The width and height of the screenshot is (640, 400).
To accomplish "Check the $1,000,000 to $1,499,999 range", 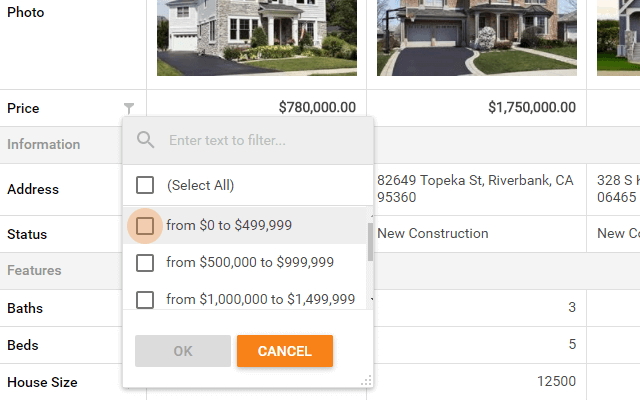I will (145, 299).
